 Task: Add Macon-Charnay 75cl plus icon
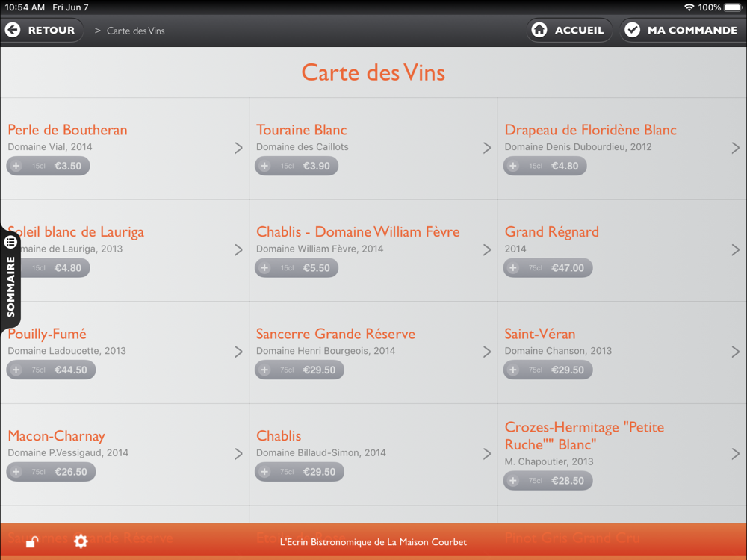(16, 472)
